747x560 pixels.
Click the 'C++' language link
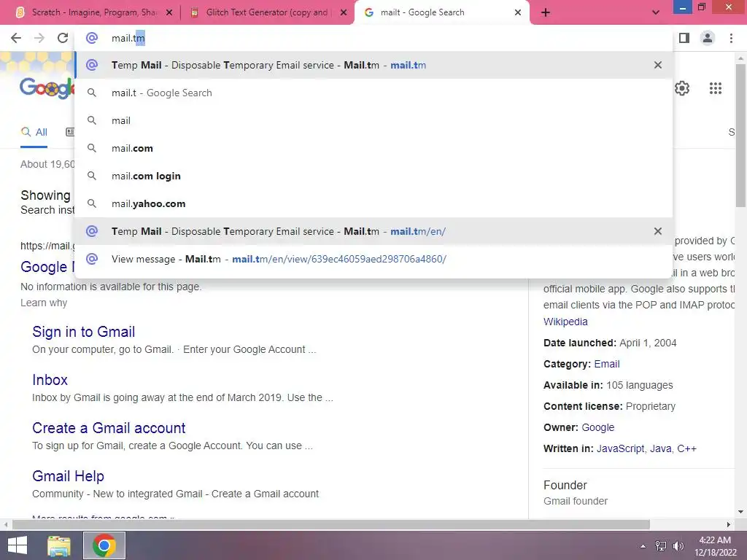[687, 448]
